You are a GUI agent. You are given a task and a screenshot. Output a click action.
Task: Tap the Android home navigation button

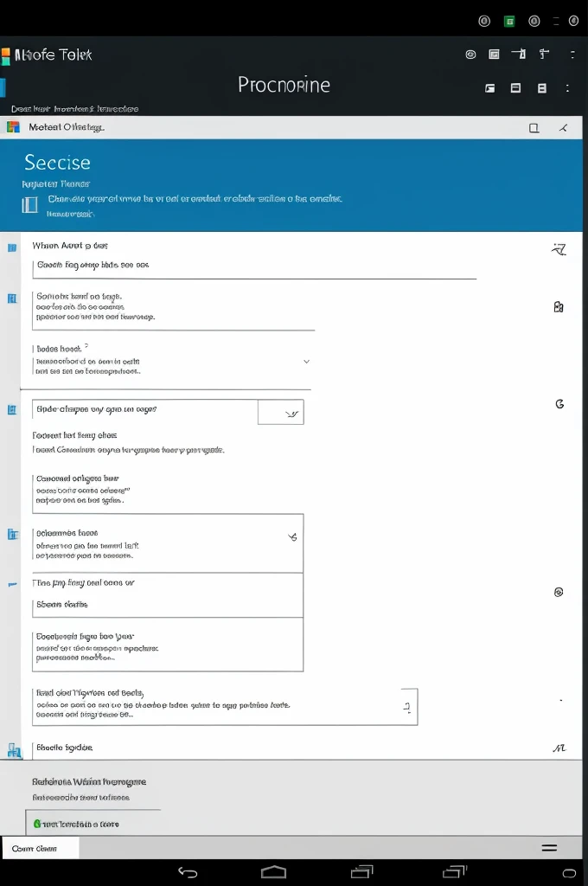point(273,872)
